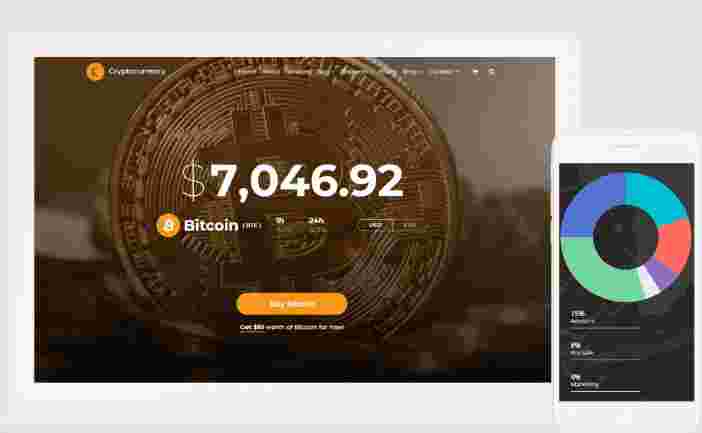Select the red segment of donut chart
The image size is (702, 433).
coord(674,244)
